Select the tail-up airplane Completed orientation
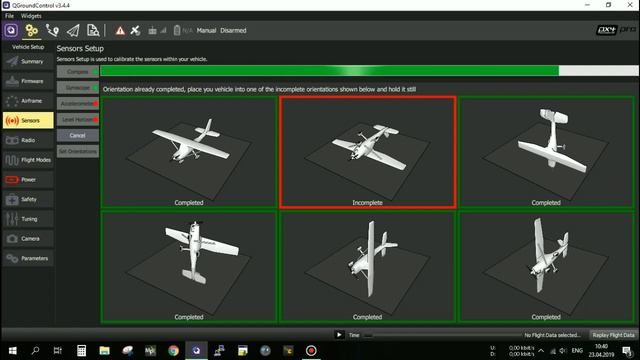Screen dimensions: 640x360 (x=546, y=152)
